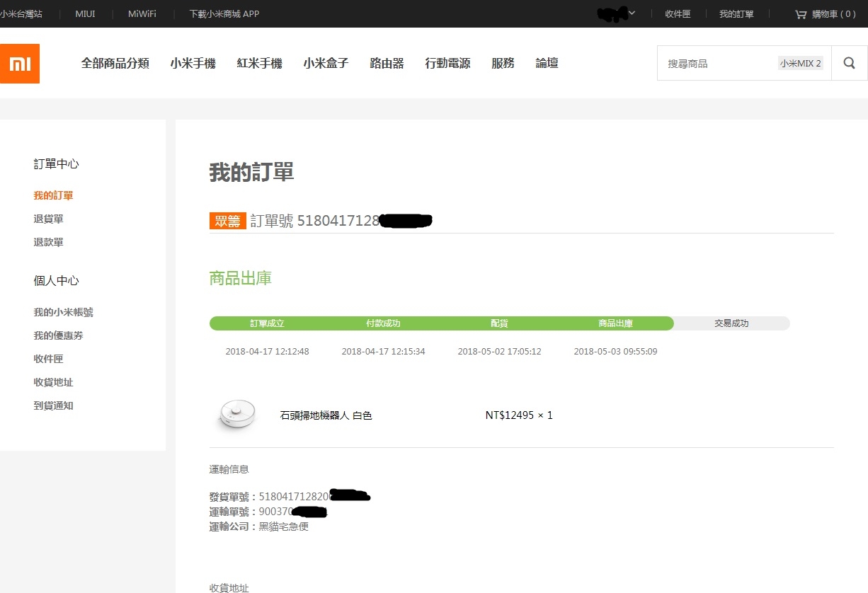Viewport: 868px width, 593px height.
Task: Click the orange Mi logo
Action: coord(20,64)
